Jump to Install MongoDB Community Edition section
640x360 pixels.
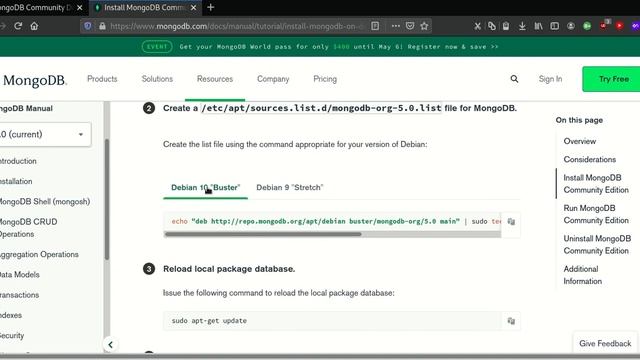tap(596, 184)
